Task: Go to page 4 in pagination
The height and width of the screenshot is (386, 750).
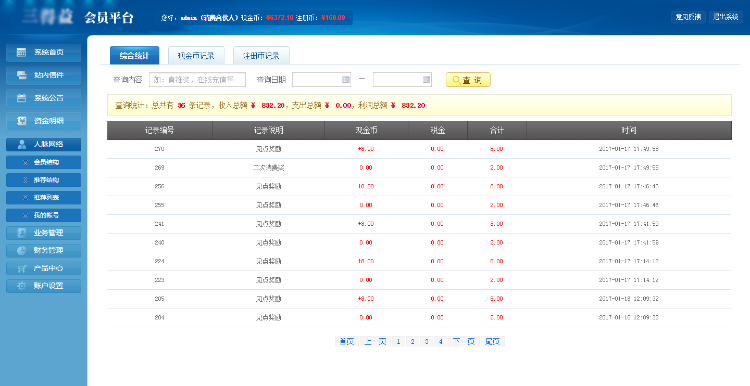Action: tap(441, 342)
